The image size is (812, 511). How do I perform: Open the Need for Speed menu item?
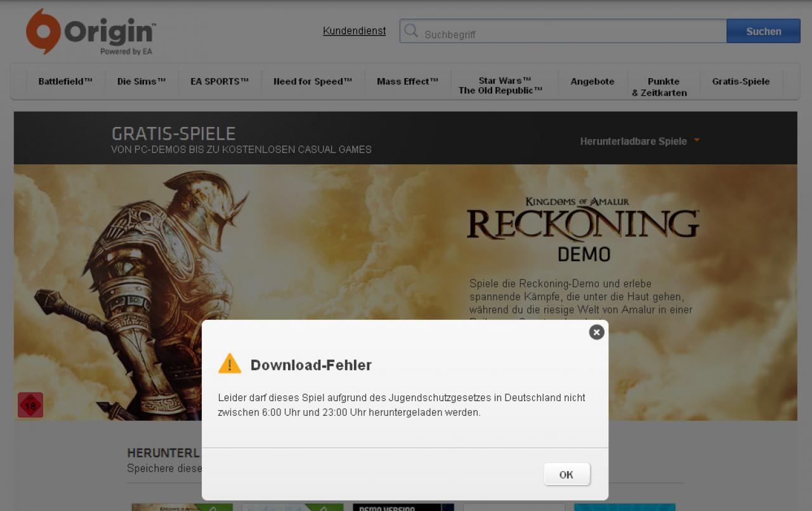click(x=313, y=81)
